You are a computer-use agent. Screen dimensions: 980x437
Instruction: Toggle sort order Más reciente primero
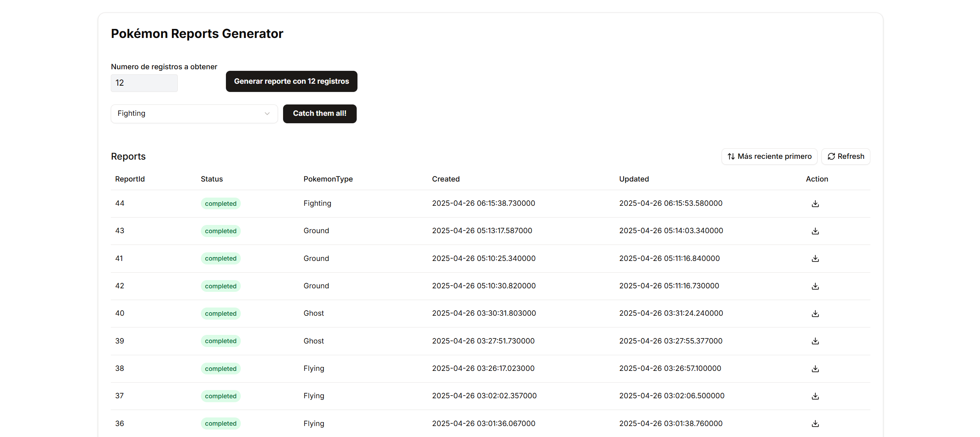[x=769, y=156]
